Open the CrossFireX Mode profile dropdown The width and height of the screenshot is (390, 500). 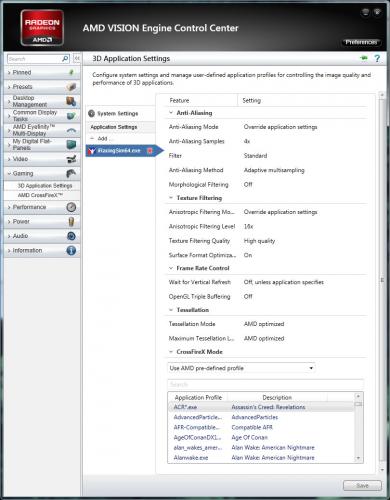coord(241,368)
